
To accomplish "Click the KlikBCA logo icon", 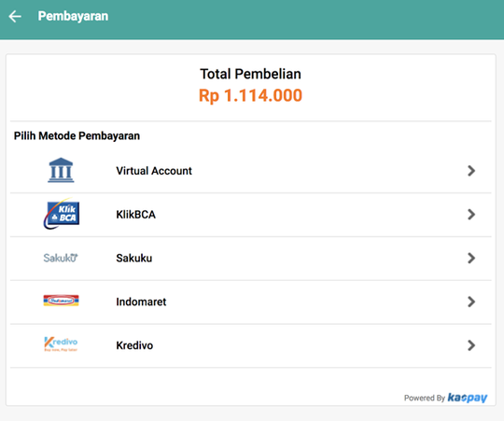I will click(x=61, y=214).
